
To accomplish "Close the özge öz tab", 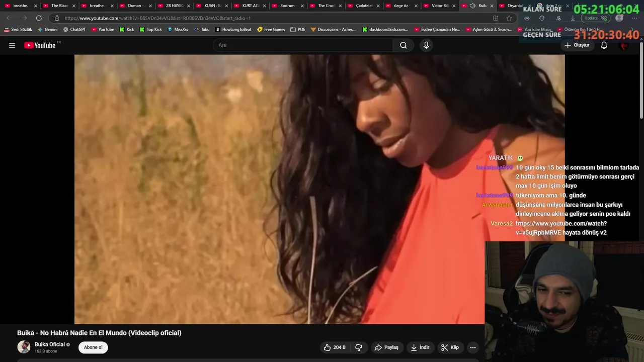I will [416, 6].
